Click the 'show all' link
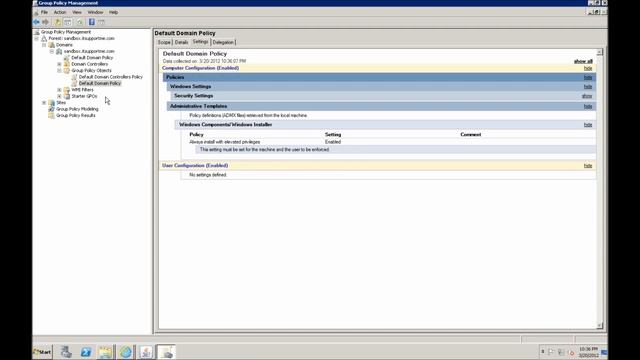This screenshot has width=640, height=360. (583, 61)
